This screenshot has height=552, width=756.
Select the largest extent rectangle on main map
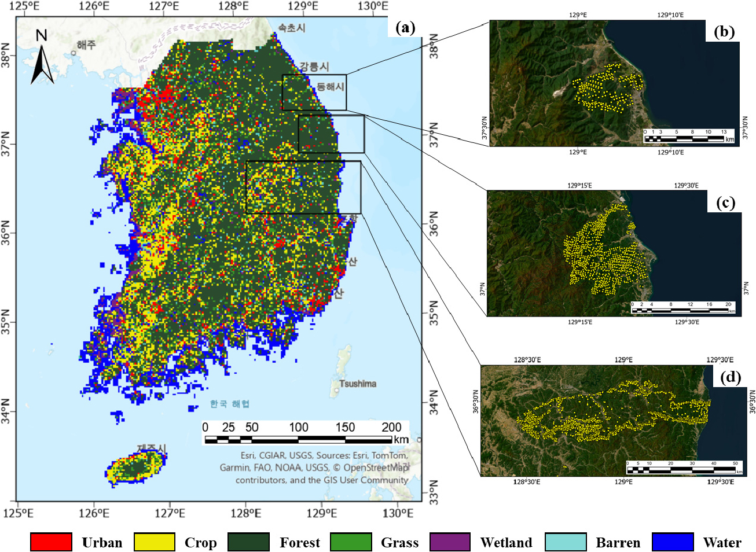point(303,187)
